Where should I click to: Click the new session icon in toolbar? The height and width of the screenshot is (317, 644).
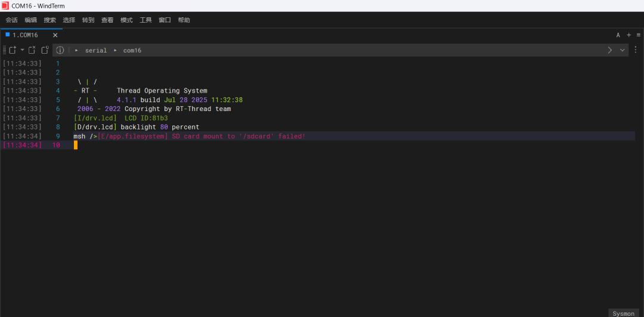pyautogui.click(x=12, y=50)
